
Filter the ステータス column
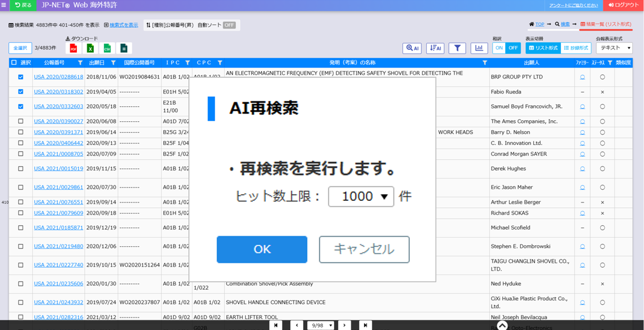click(x=610, y=62)
